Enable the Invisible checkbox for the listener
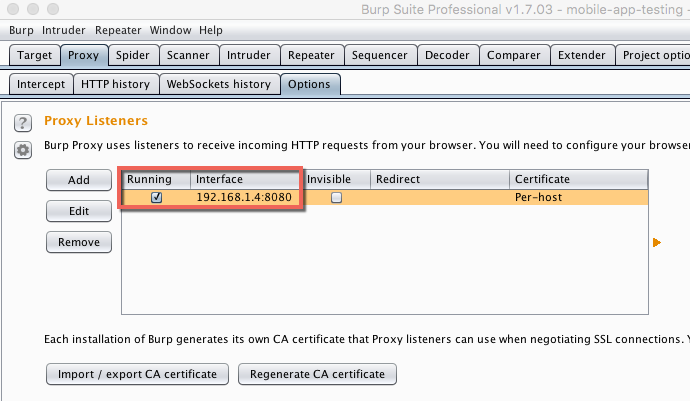 click(336, 198)
